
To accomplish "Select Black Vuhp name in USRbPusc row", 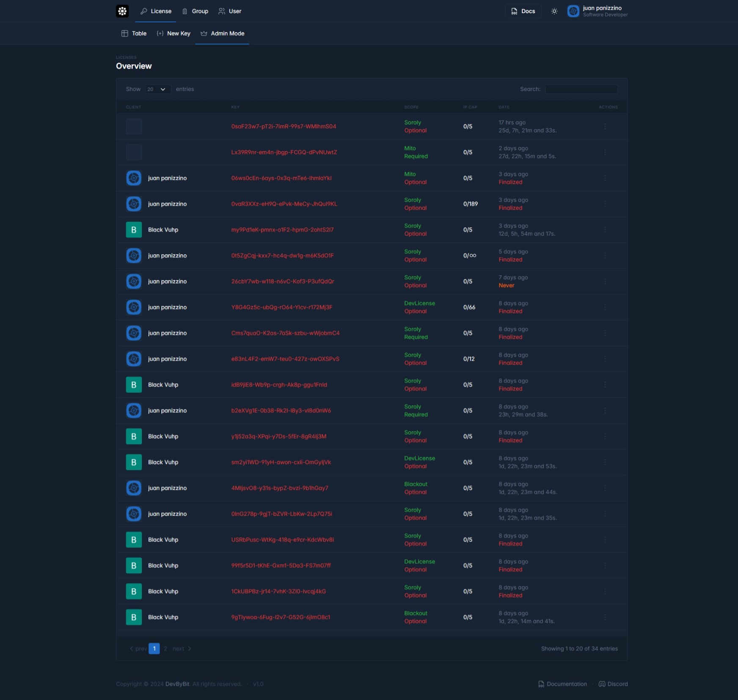I will 163,540.
